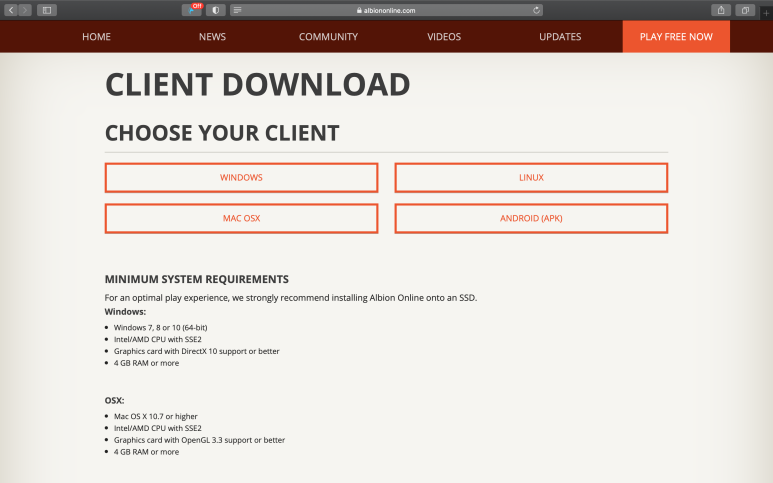Toggle the Safari sidebar button
The width and height of the screenshot is (773, 483).
(x=46, y=10)
